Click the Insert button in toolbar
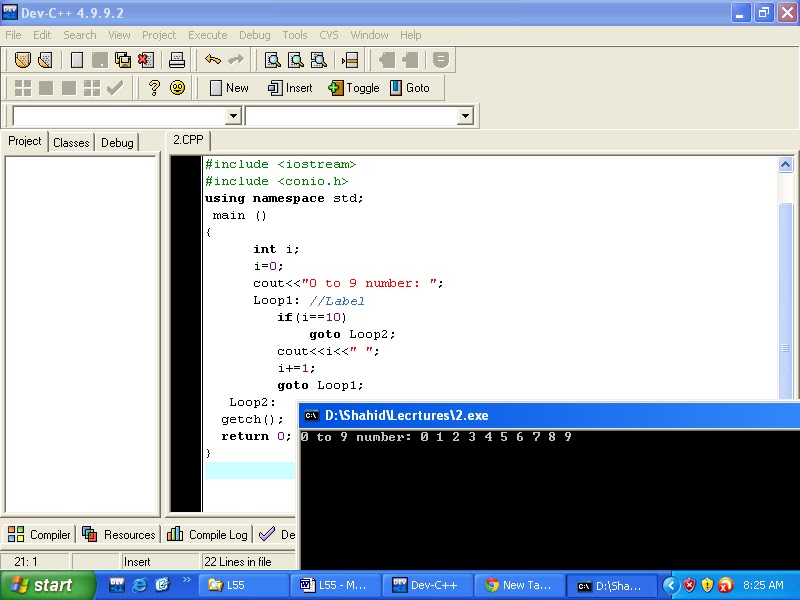The height and width of the screenshot is (600, 800). [290, 88]
